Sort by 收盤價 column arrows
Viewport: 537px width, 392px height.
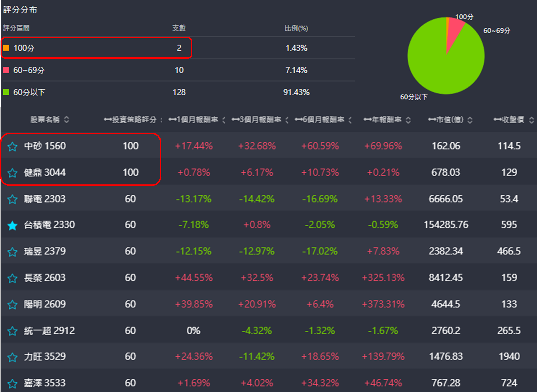pos(532,120)
